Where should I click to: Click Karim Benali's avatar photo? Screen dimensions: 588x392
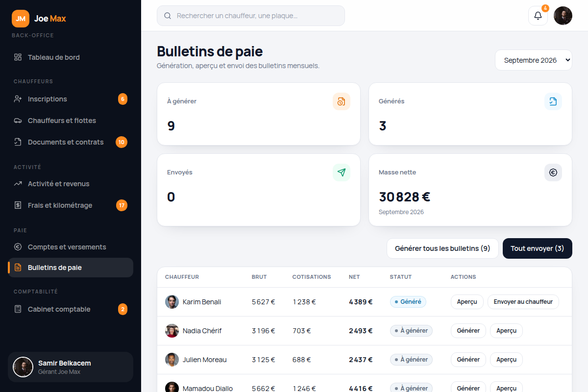(x=172, y=302)
